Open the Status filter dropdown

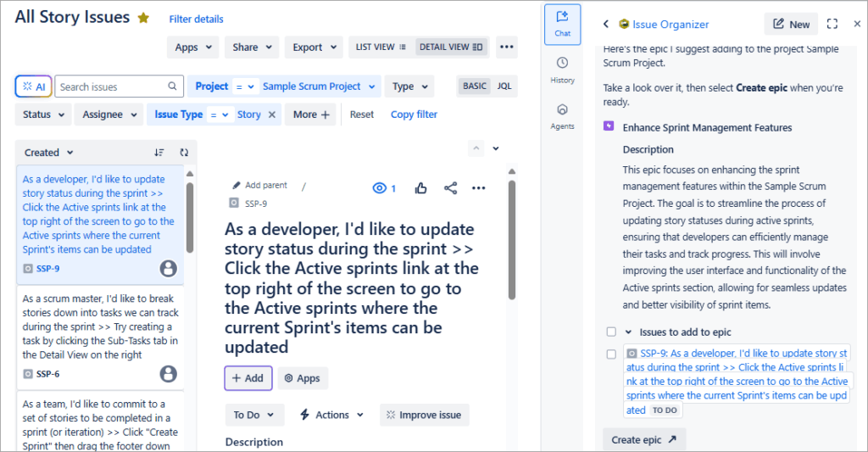(x=43, y=114)
